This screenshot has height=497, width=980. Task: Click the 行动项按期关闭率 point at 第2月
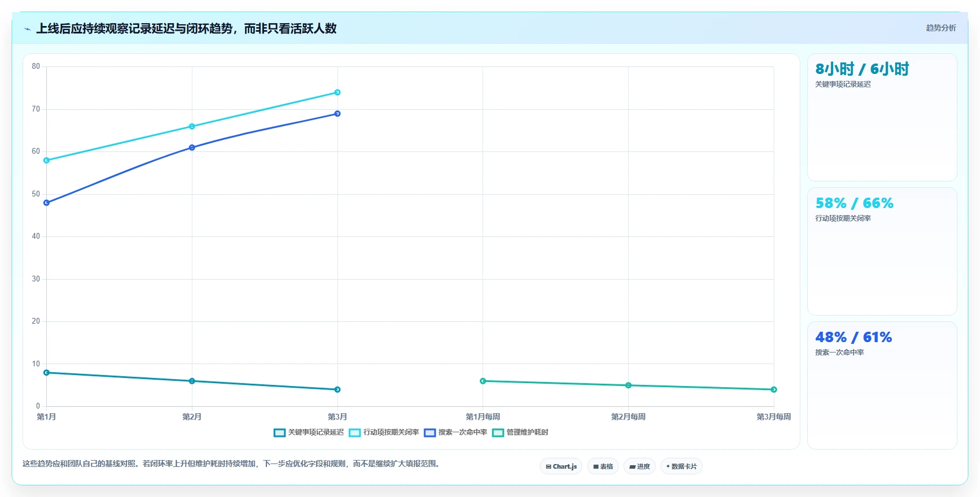click(192, 127)
